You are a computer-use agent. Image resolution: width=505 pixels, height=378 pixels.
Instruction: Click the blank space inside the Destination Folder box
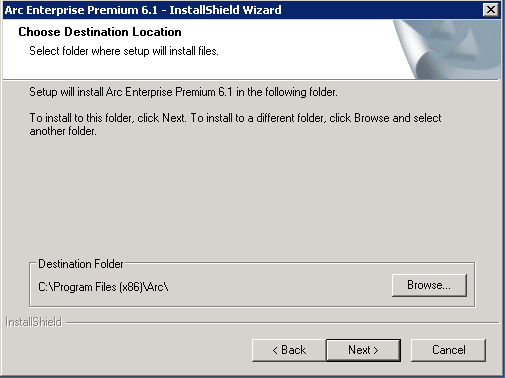coord(280,287)
